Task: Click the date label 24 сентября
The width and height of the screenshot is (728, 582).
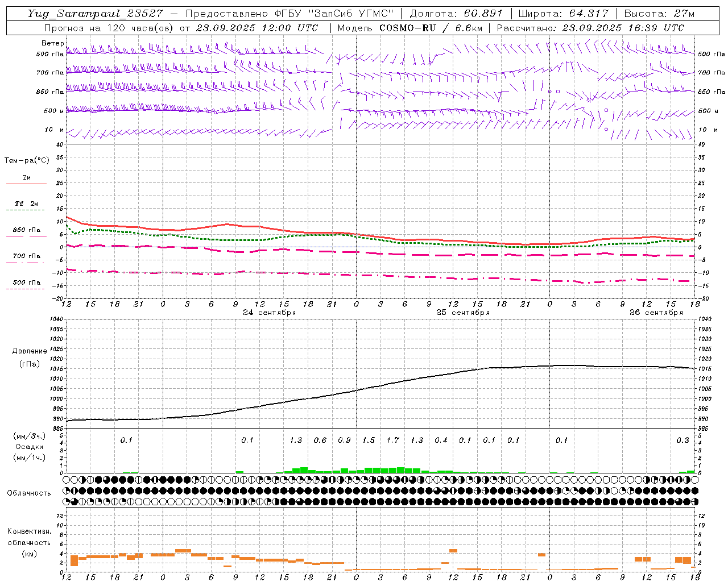Action: 270,313
